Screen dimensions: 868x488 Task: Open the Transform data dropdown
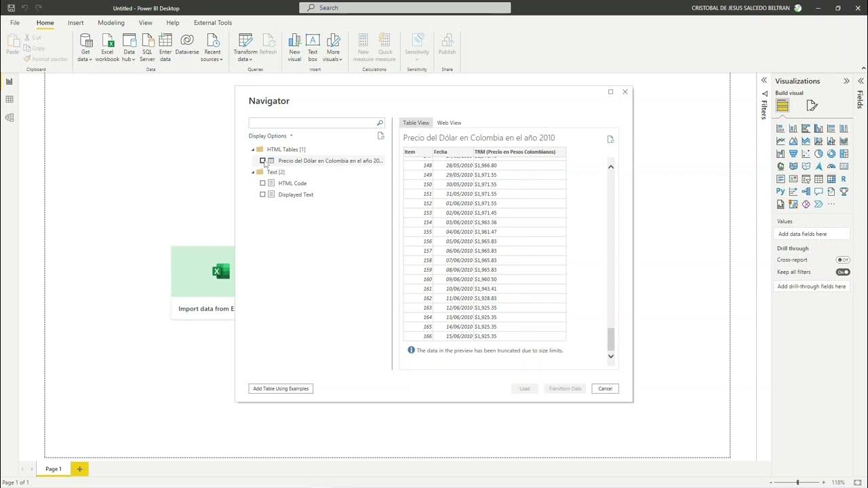pyautogui.click(x=245, y=47)
